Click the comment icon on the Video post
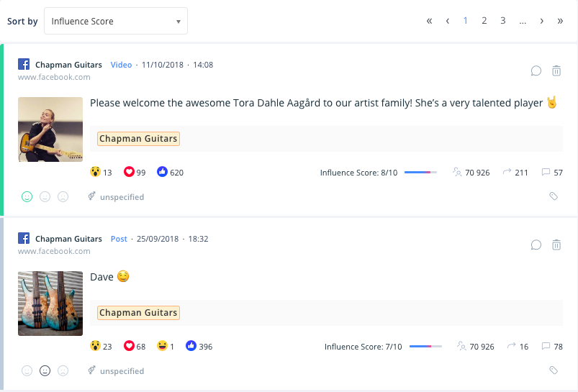Screen dimensions: 578x392 point(536,70)
